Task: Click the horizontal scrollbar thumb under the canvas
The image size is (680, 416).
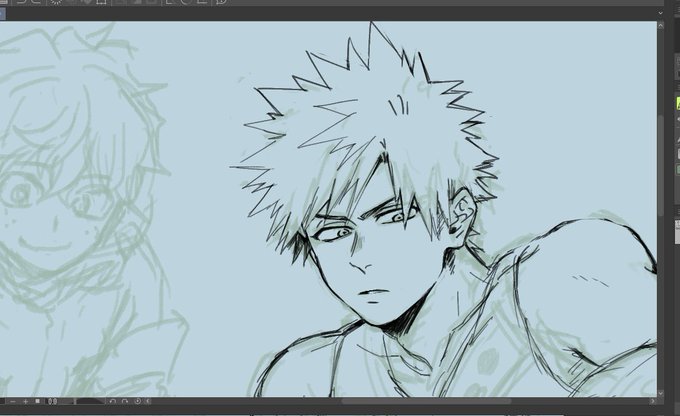Action: (x=426, y=402)
